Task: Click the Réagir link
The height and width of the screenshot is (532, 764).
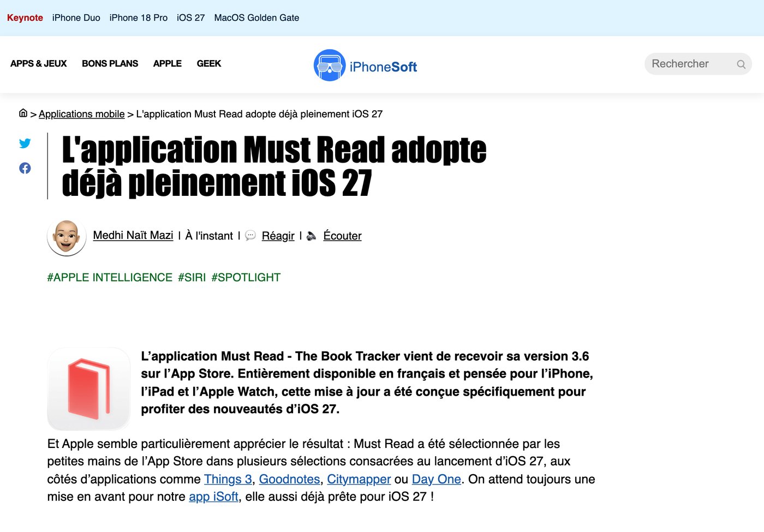Action: point(278,236)
